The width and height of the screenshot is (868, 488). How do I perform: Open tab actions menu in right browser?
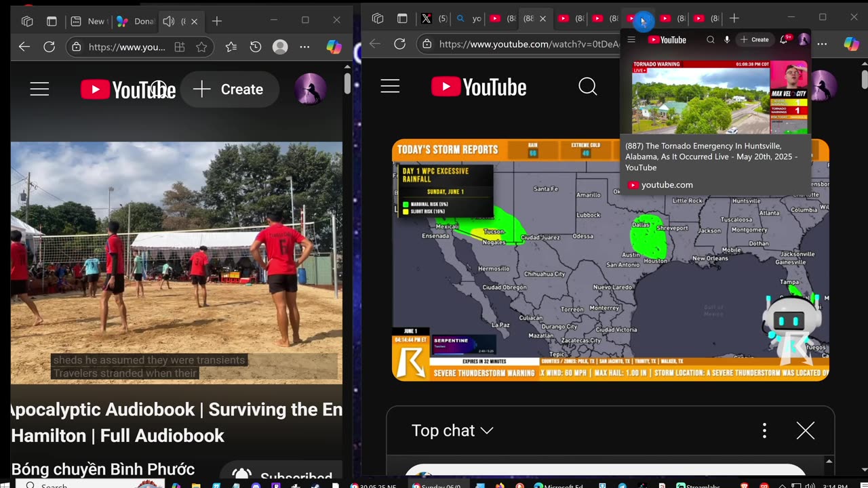[402, 18]
